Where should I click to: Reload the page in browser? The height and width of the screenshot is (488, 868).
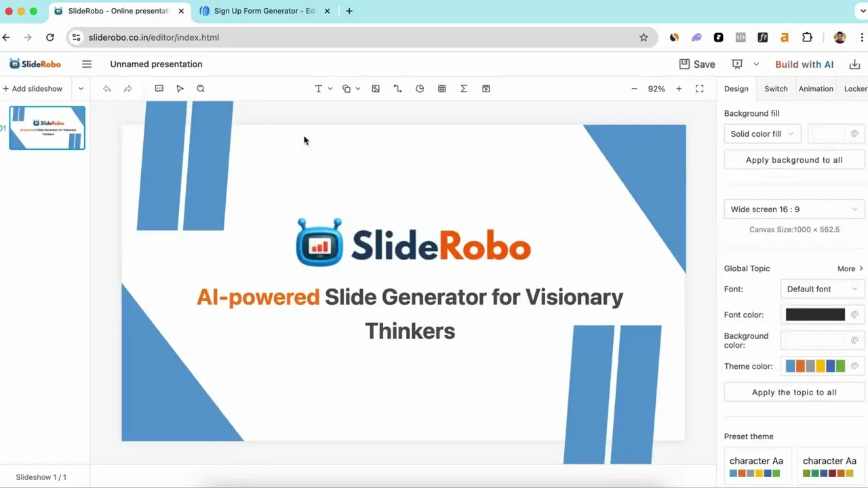click(50, 37)
